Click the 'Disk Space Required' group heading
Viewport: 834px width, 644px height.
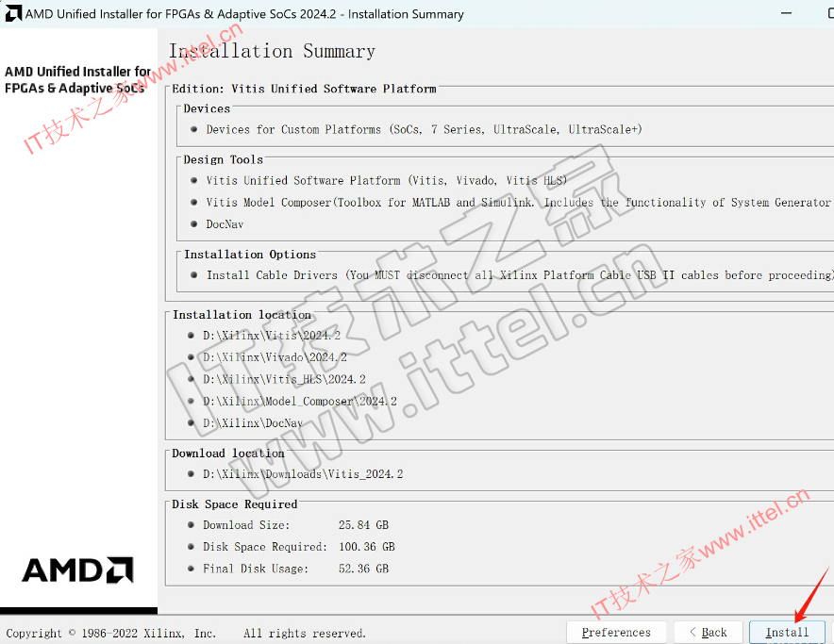(235, 504)
